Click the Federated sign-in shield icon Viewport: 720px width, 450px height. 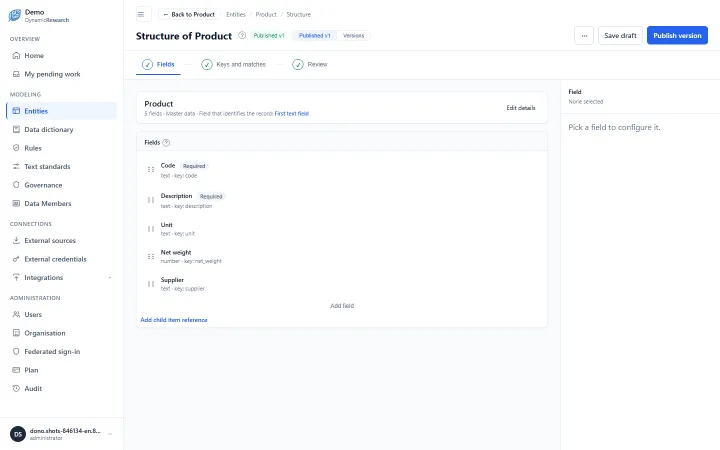point(16,351)
